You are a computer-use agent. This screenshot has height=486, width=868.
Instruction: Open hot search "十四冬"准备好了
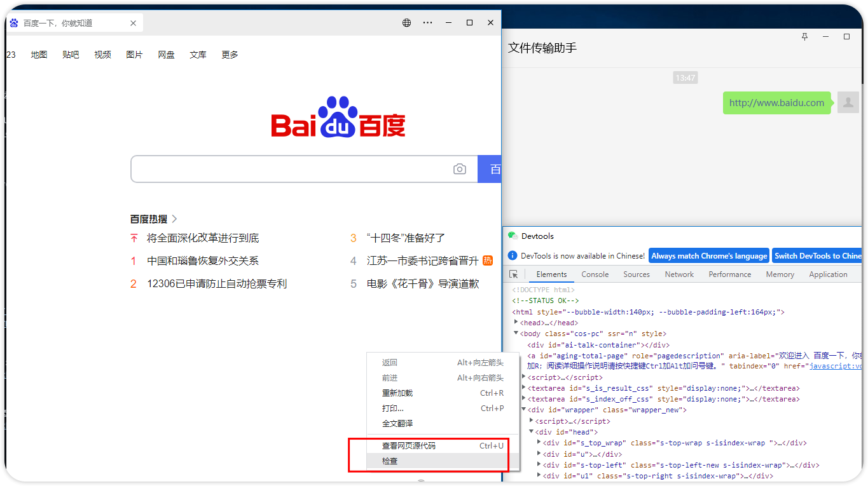[x=406, y=238]
